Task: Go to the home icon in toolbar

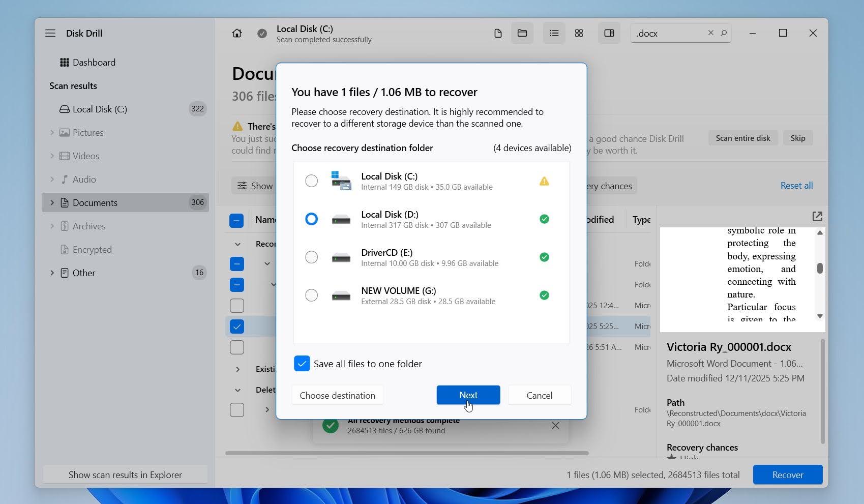Action: click(237, 33)
